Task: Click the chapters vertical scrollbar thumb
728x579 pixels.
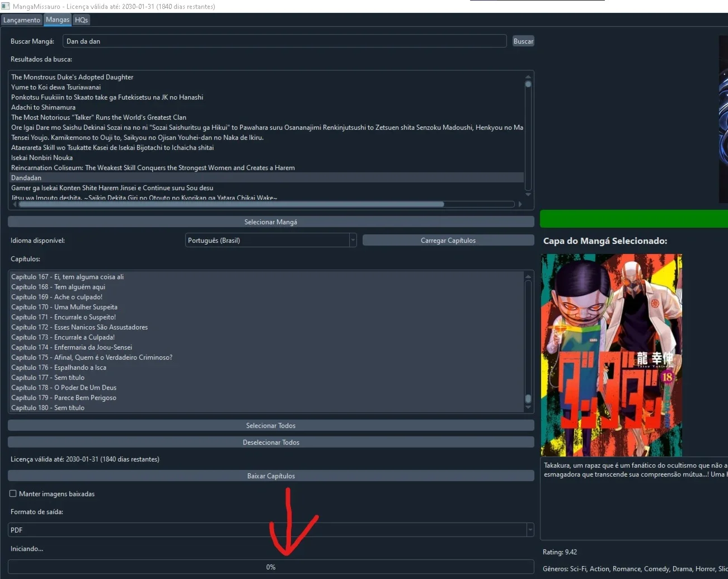Action: 528,398
